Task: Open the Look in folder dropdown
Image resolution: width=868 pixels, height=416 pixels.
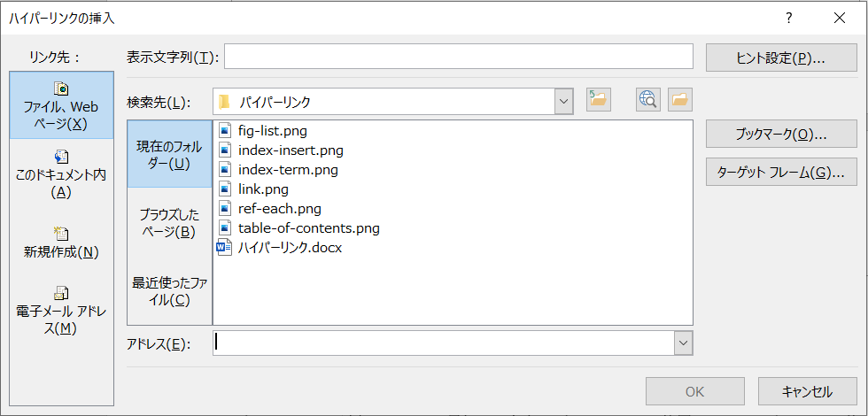Action: point(564,102)
